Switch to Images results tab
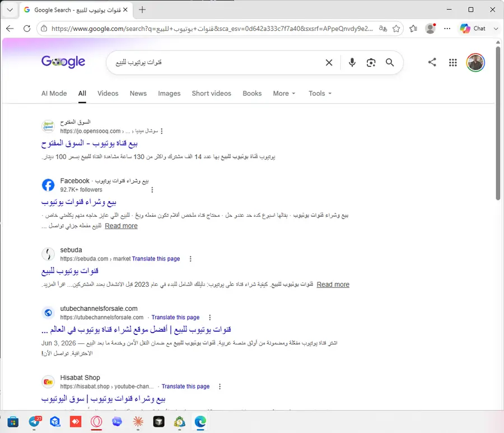504x433 pixels. click(x=169, y=93)
